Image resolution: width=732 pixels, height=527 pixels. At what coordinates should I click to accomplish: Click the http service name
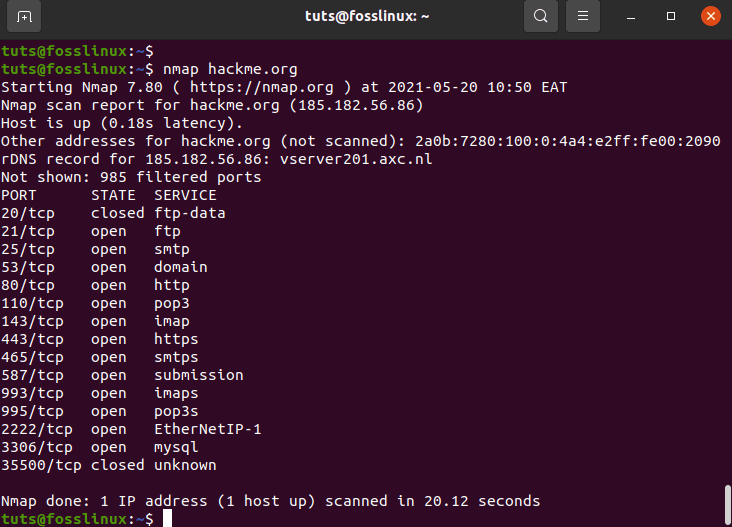(x=172, y=285)
